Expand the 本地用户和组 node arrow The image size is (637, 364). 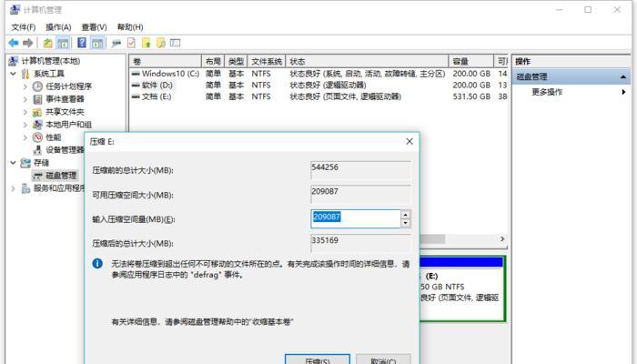click(x=25, y=125)
